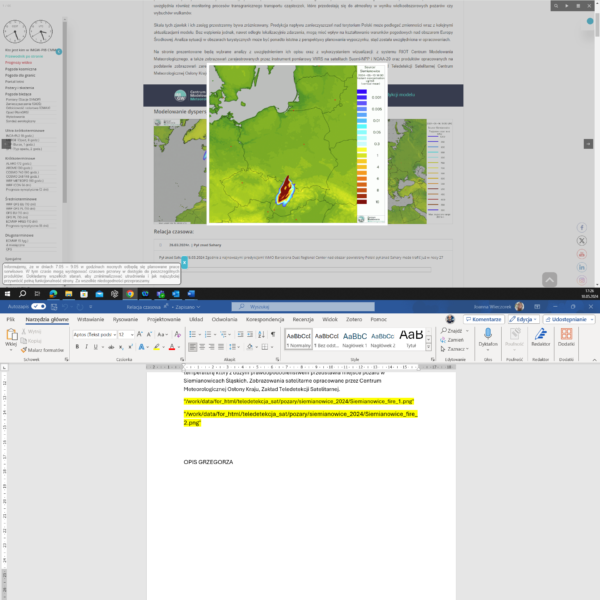Toggle the Autozapis autosave switch in Word
This screenshot has width=600, height=600.
(x=38, y=307)
